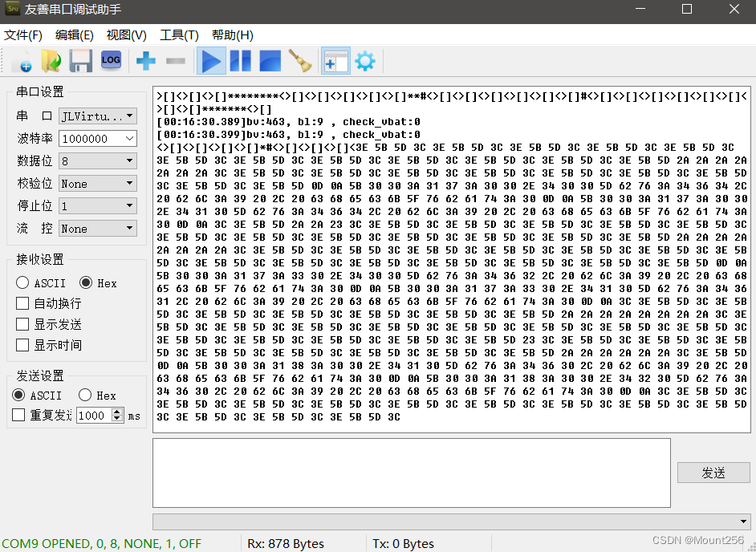Click inside the send text input area
Viewport: 756px width, 552px height.
click(x=411, y=473)
